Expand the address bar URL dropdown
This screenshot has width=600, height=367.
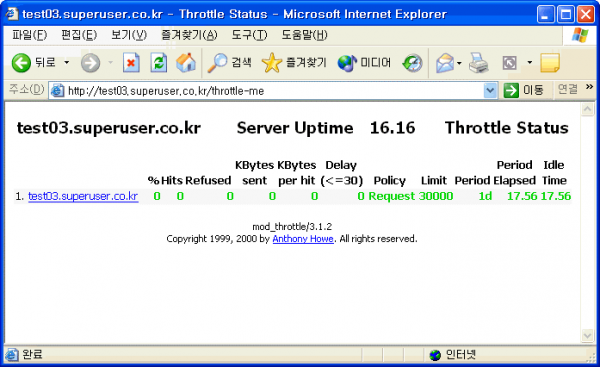pyautogui.click(x=490, y=91)
